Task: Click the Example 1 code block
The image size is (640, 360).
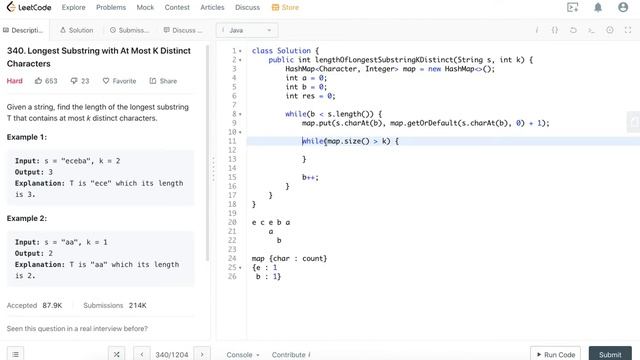Action: [x=100, y=178]
